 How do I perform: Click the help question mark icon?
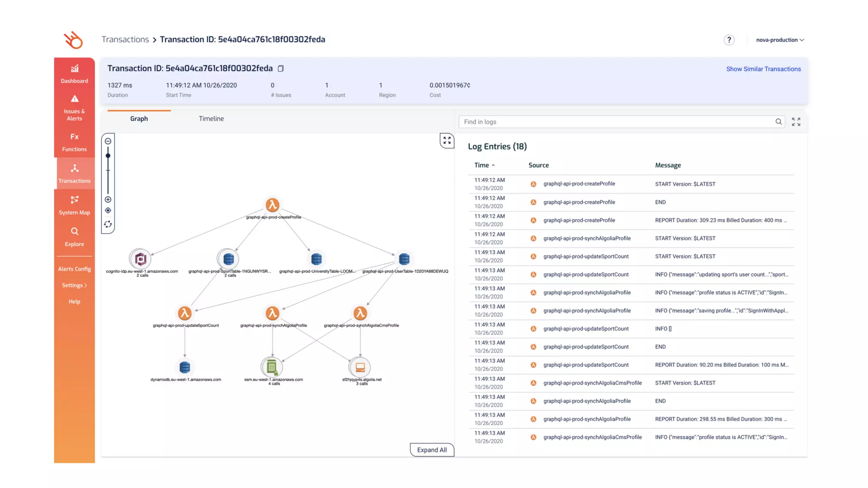point(729,40)
